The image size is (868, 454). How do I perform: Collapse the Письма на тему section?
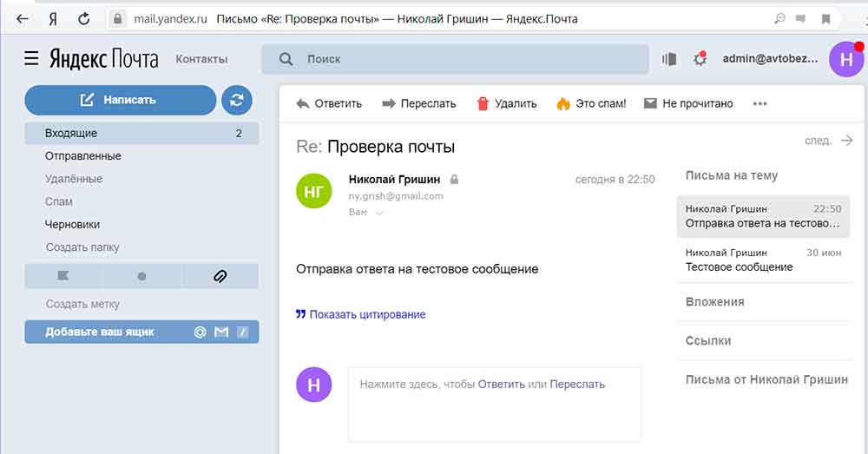[731, 175]
